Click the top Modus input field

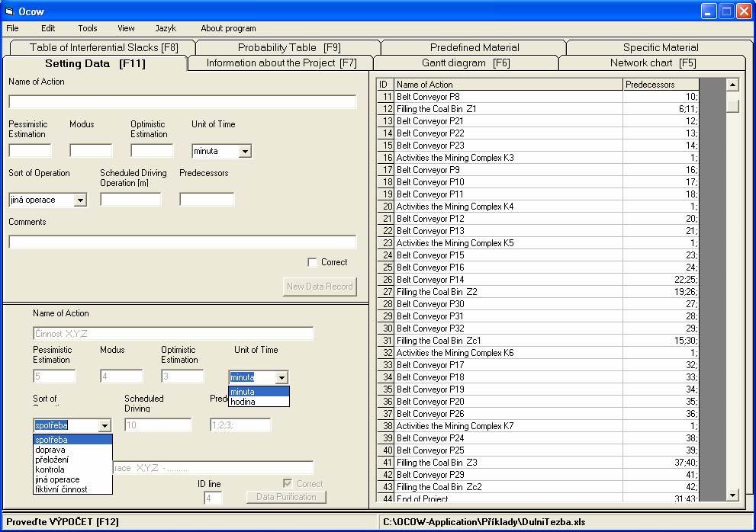(91, 151)
